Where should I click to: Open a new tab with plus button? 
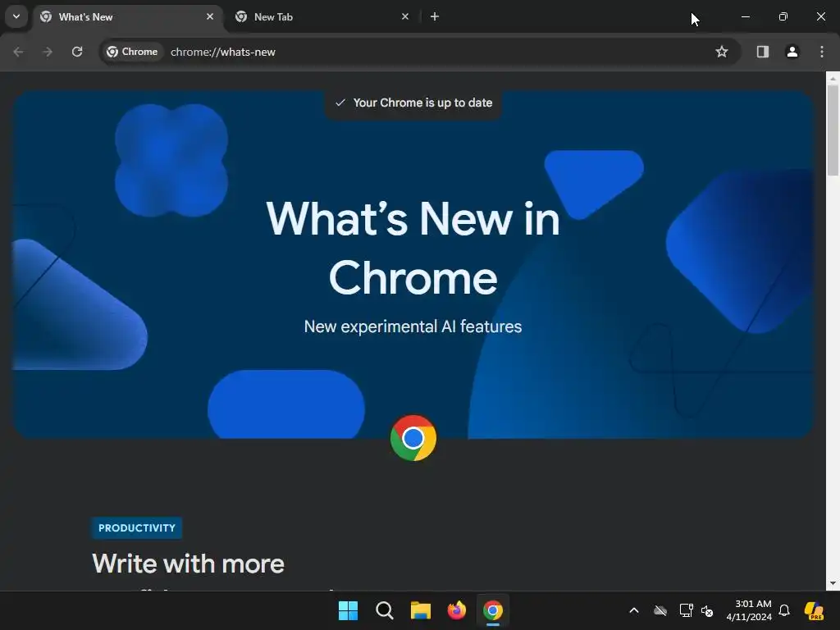tap(435, 16)
